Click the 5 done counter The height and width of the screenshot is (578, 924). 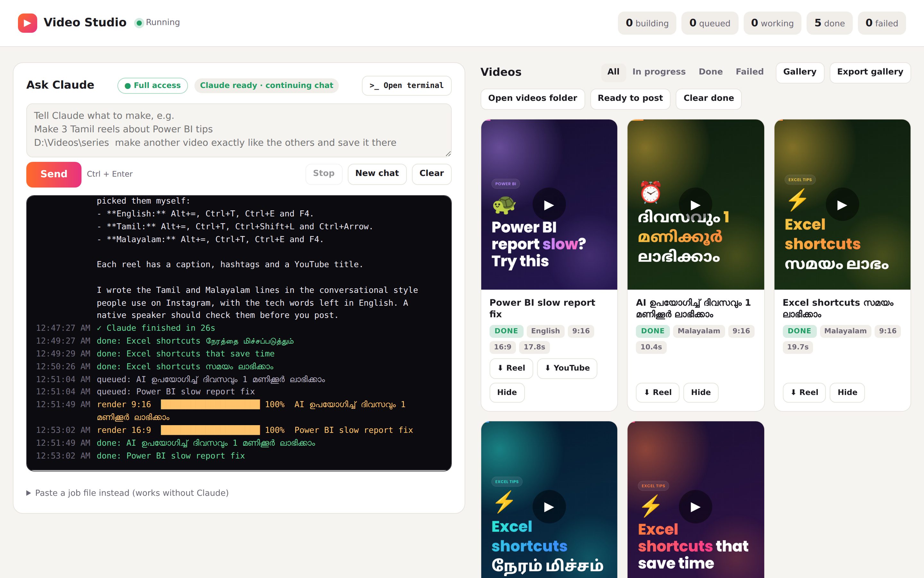(829, 23)
